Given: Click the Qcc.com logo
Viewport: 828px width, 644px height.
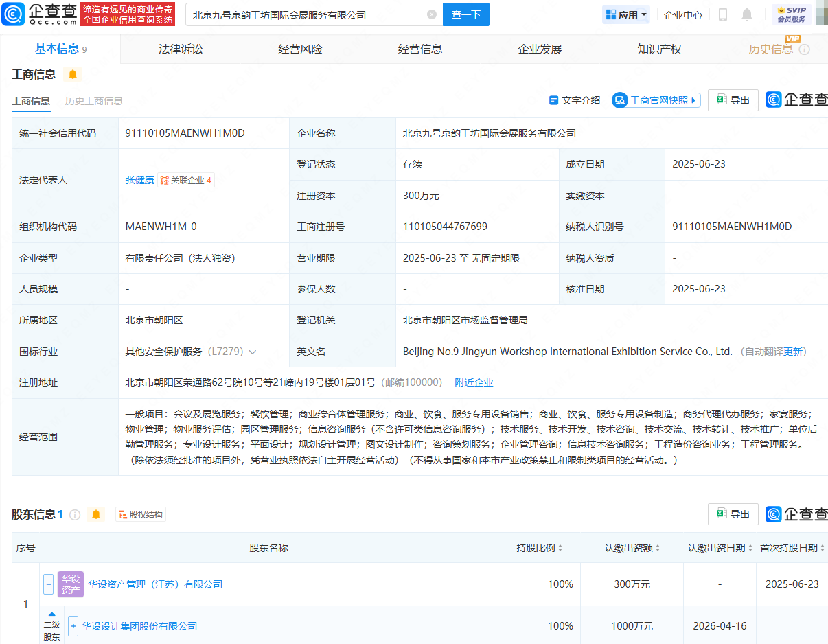Looking at the screenshot, I should [41, 14].
